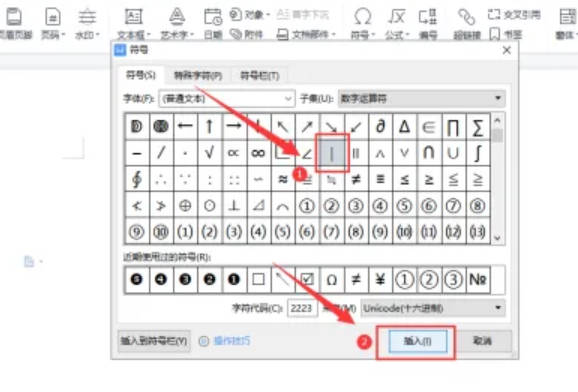Open the 水印 watermark menu
Image resolution: width=578 pixels, height=392 pixels.
[x=87, y=23]
